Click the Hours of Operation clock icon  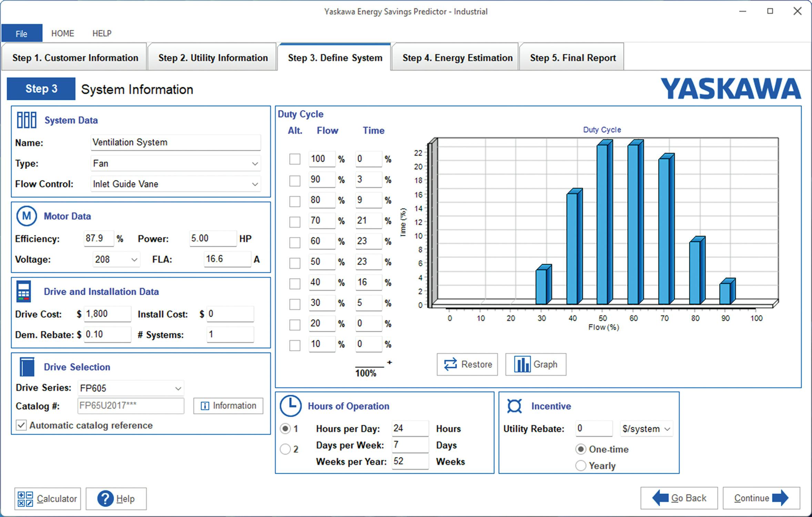click(291, 406)
